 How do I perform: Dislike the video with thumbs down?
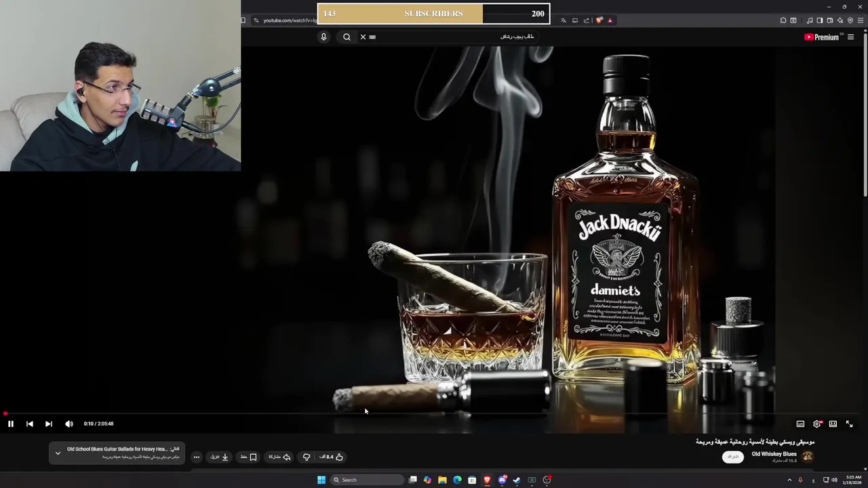[307, 457]
